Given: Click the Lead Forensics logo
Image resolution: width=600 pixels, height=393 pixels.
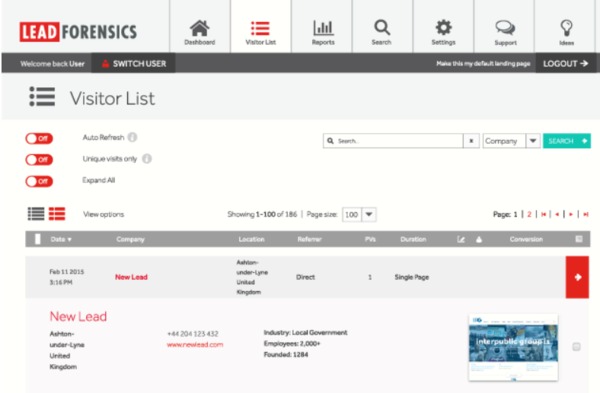Looking at the screenshot, I should click(x=78, y=32).
